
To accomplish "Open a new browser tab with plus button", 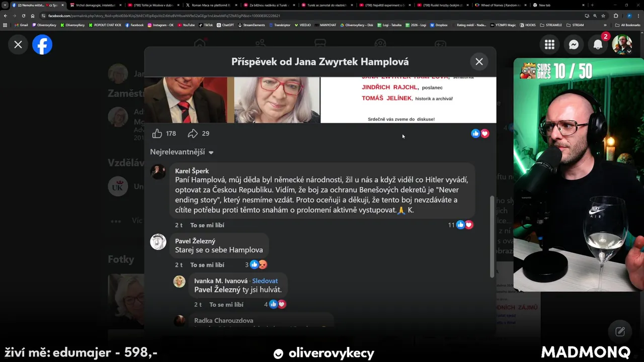I will 592,5.
